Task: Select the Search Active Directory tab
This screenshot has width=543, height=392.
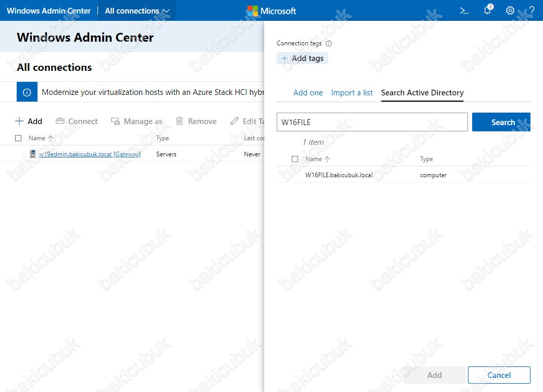Action: pyautogui.click(x=422, y=93)
